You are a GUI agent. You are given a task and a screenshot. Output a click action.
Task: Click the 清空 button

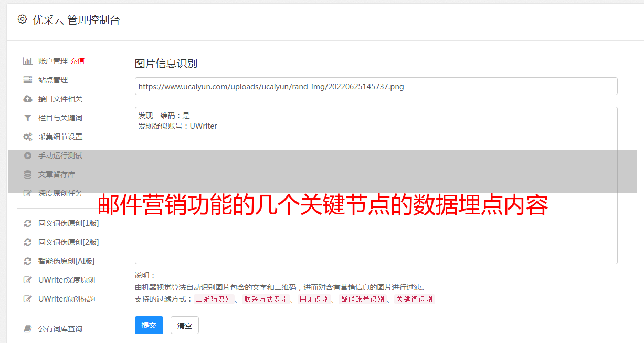pyautogui.click(x=185, y=325)
